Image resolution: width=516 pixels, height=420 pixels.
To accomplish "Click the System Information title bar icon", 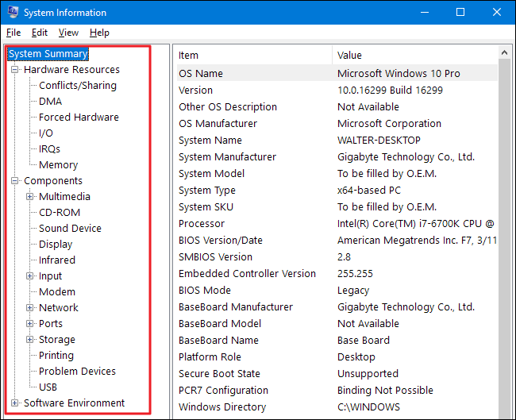I will pos(13,13).
